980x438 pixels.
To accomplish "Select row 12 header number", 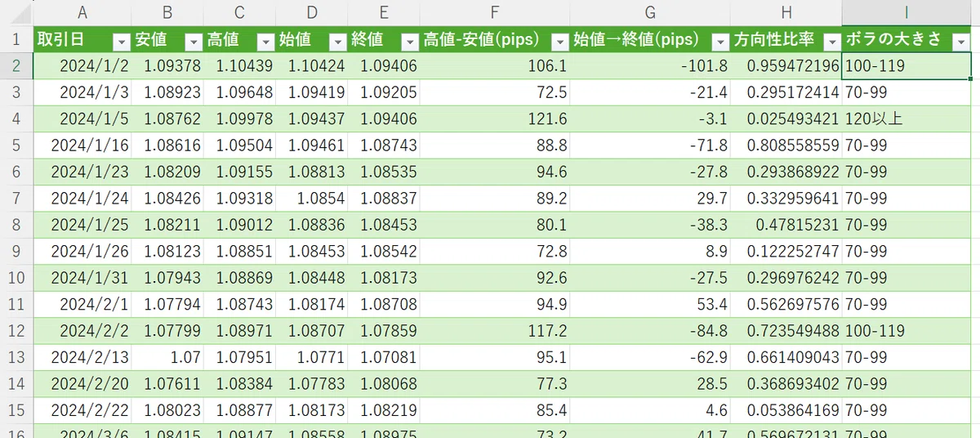I will coord(16,330).
